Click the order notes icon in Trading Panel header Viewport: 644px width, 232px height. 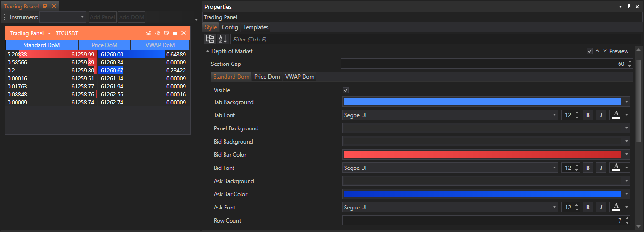tap(166, 33)
